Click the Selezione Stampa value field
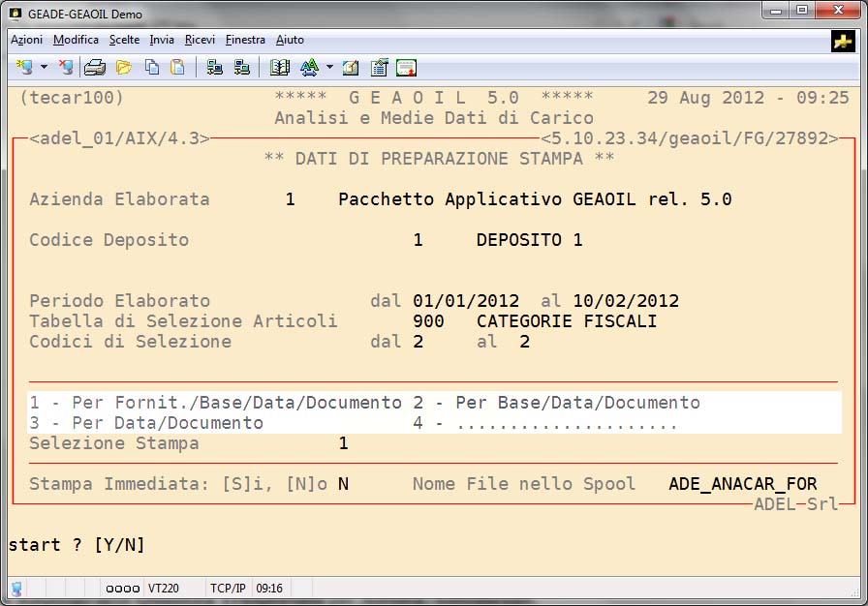This screenshot has height=606, width=868. coord(343,443)
